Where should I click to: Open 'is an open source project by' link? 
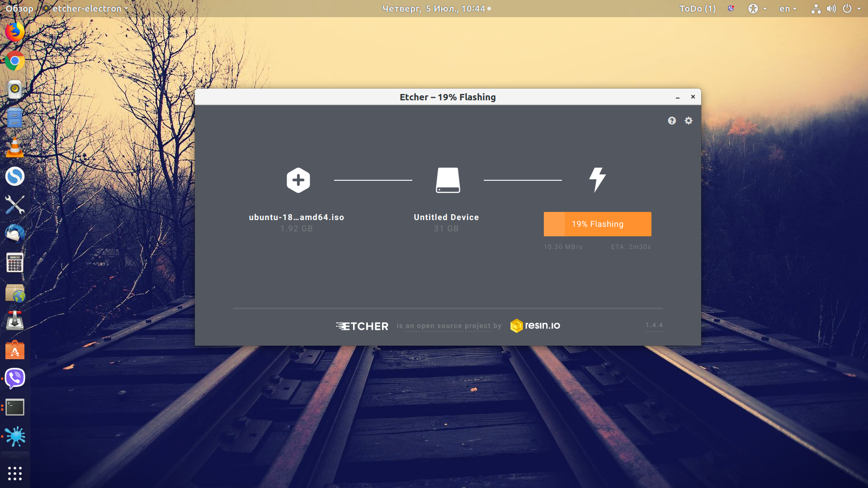(x=449, y=326)
